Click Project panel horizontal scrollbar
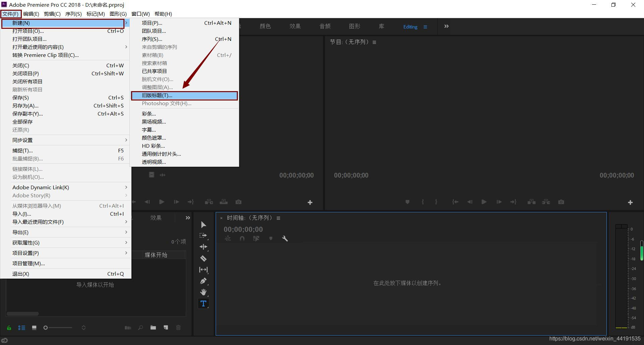Screen dimensions: 644x345 pyautogui.click(x=23, y=314)
